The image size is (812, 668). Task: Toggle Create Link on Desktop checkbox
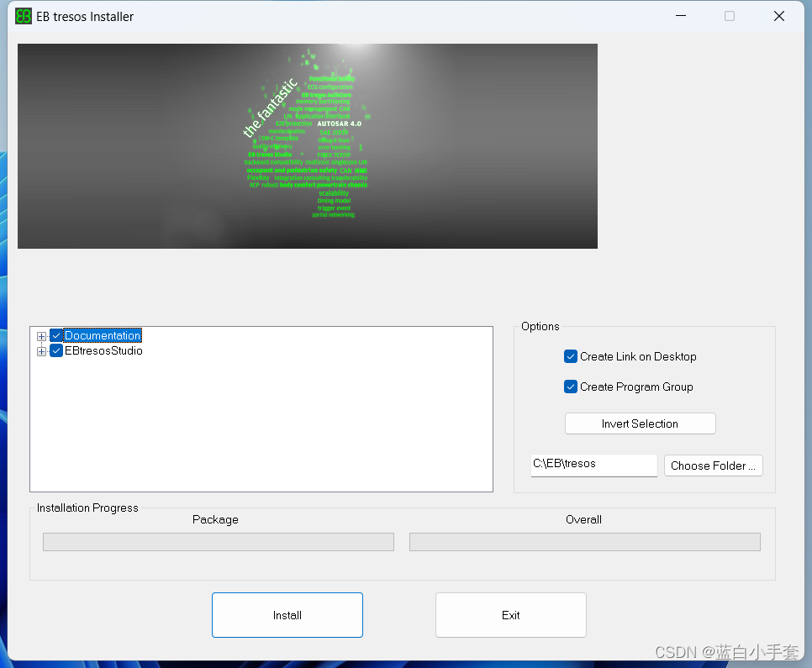(570, 356)
